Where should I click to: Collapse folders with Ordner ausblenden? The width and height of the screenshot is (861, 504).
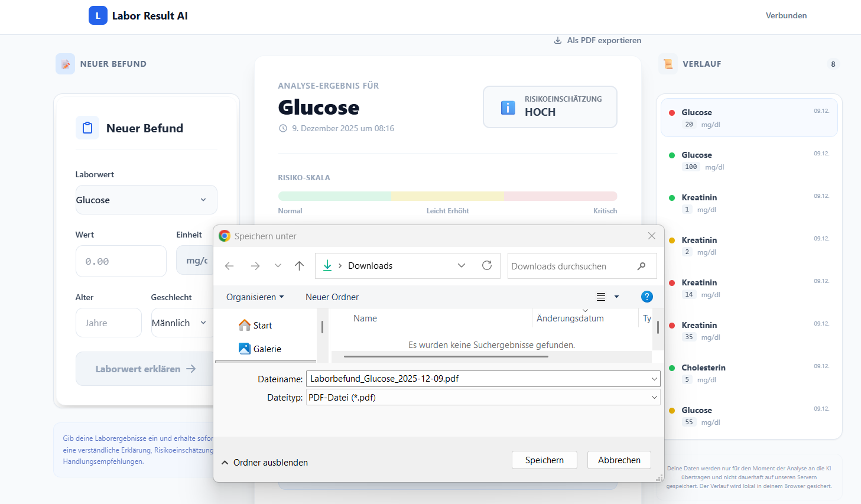click(x=265, y=463)
